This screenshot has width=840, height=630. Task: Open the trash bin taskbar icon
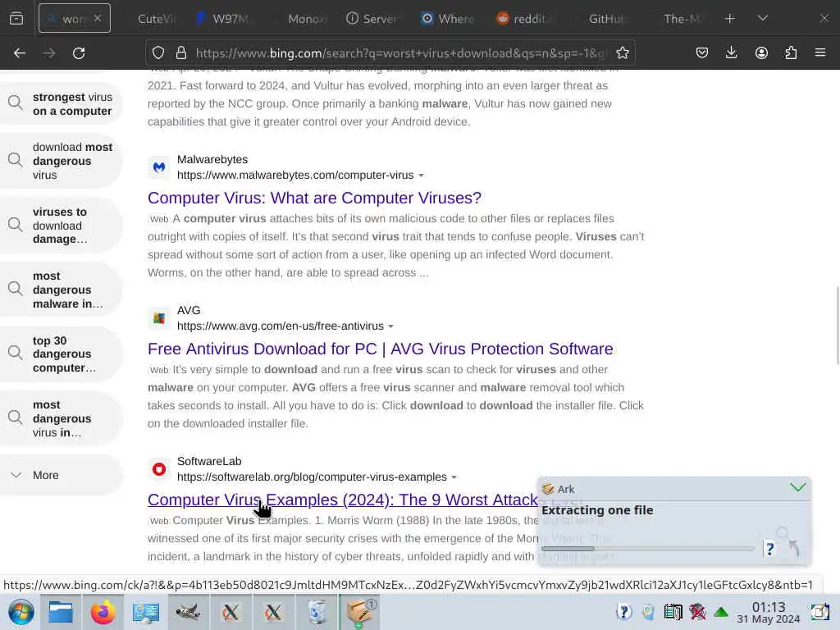click(317, 612)
